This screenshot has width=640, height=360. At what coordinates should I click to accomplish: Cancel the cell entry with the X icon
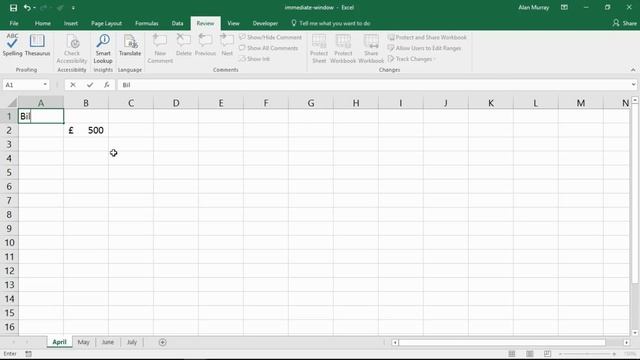[x=73, y=85]
